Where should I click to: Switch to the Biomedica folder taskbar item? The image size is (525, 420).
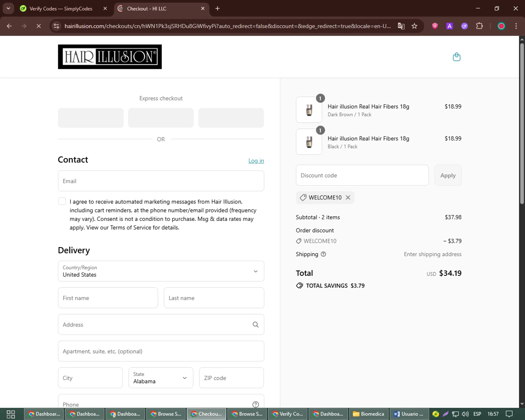point(369,414)
